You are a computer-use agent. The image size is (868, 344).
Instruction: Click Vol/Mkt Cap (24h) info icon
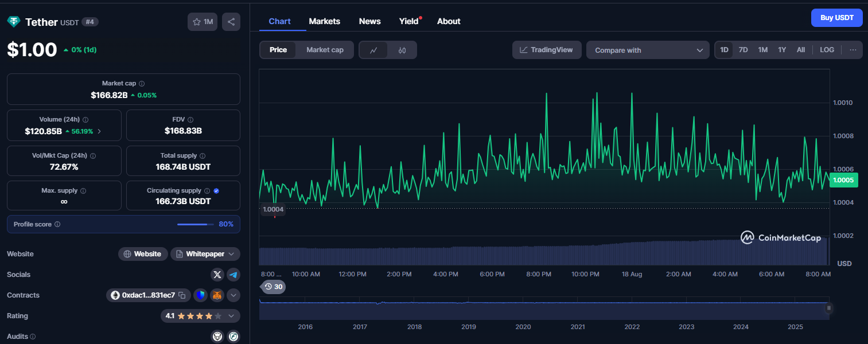click(x=93, y=155)
